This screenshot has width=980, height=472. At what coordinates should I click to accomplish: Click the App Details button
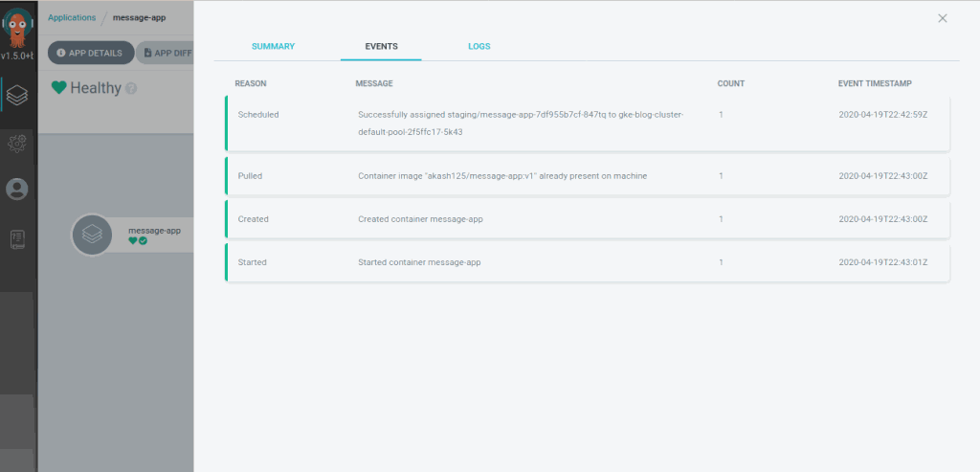coord(91,54)
